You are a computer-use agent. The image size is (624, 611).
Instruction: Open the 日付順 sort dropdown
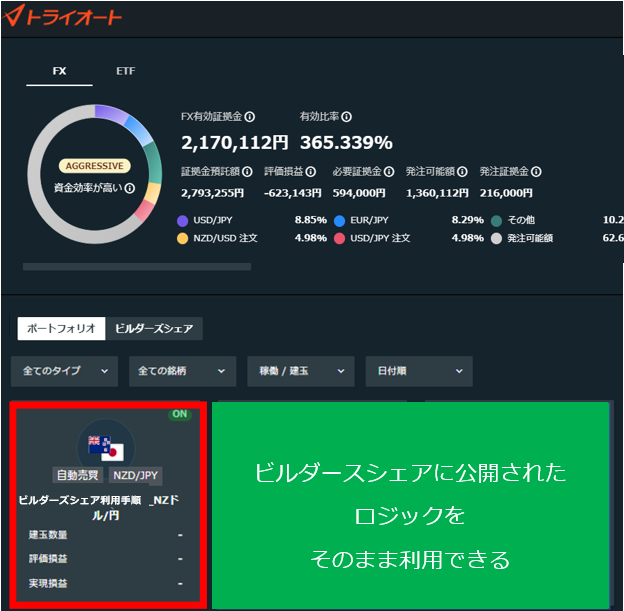coord(419,371)
